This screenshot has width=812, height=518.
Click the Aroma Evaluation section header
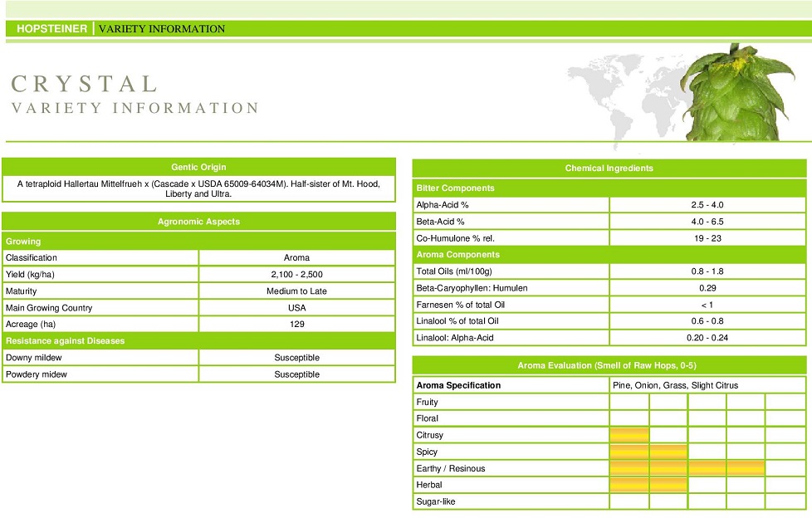(609, 365)
